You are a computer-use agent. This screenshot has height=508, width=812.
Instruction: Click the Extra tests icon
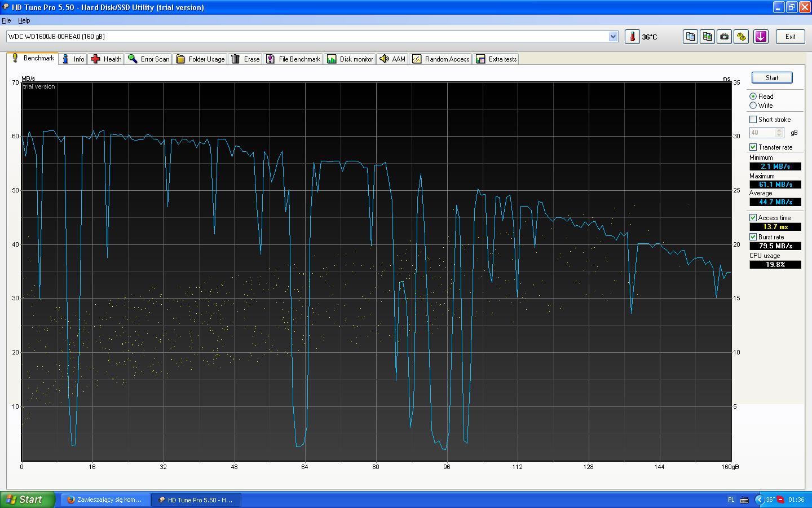[480, 59]
